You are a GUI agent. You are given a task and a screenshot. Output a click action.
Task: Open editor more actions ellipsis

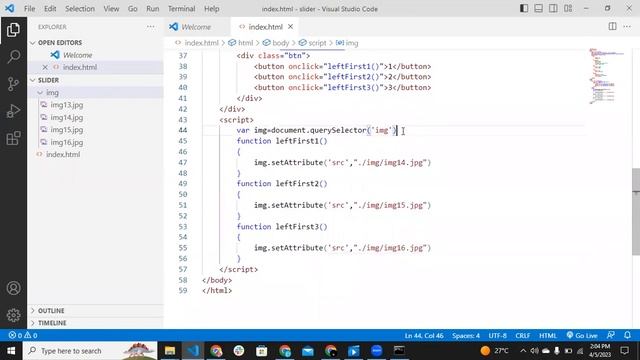(x=627, y=27)
